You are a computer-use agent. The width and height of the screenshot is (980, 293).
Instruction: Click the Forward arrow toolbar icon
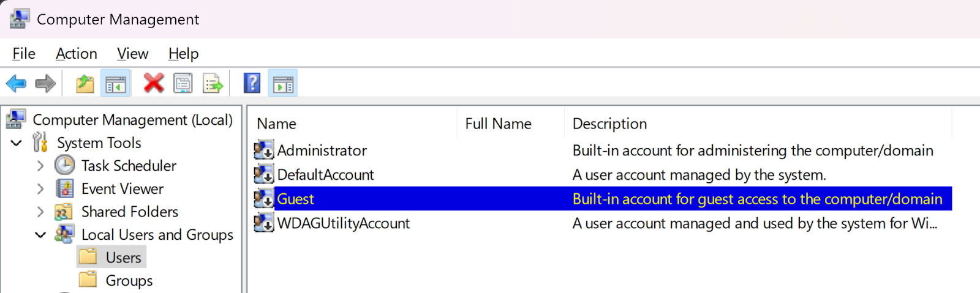(x=45, y=83)
